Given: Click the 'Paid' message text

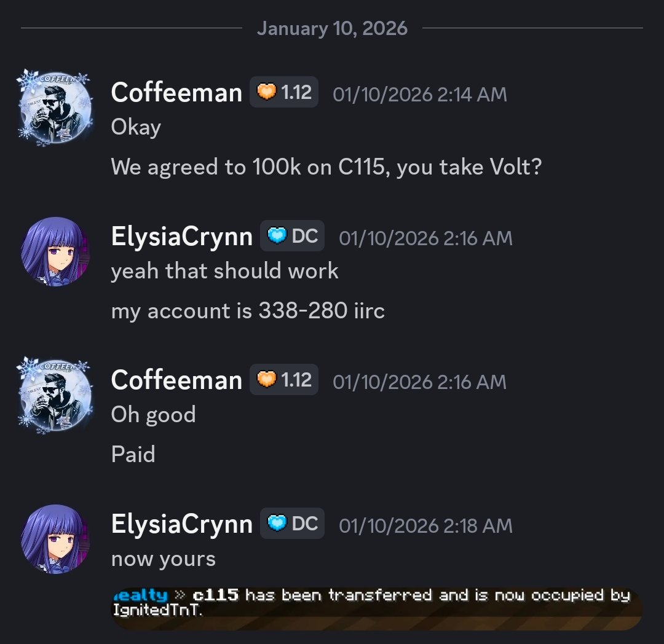Looking at the screenshot, I should (133, 454).
